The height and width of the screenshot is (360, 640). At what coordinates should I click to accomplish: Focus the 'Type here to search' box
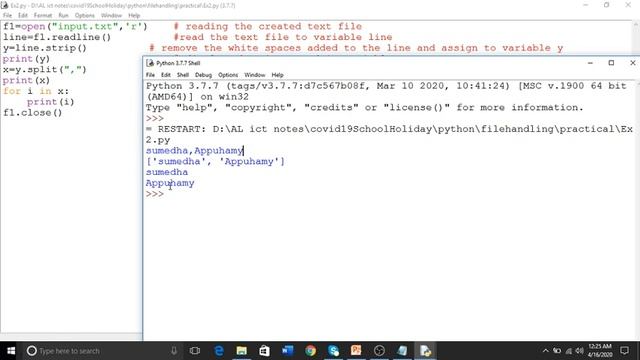pyautogui.click(x=102, y=351)
